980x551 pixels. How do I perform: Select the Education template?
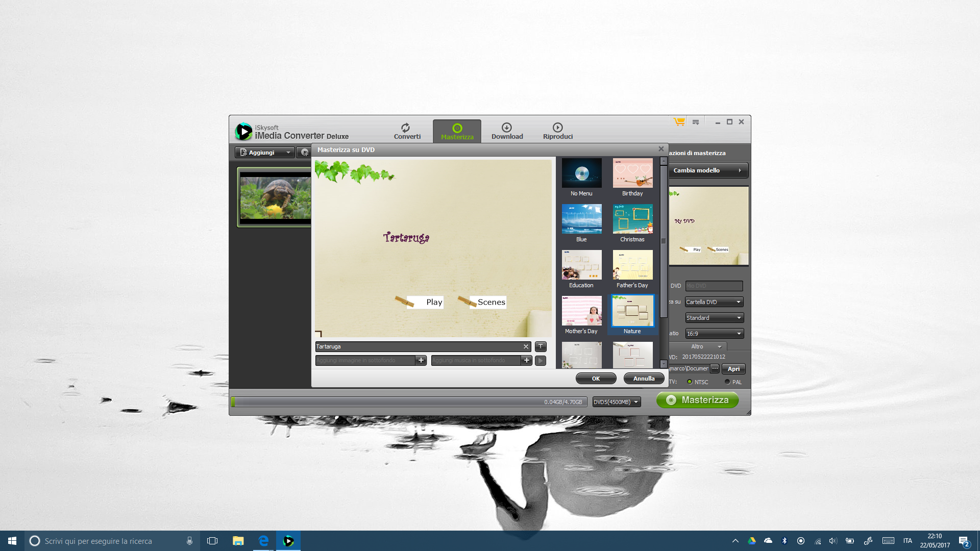[x=581, y=269]
